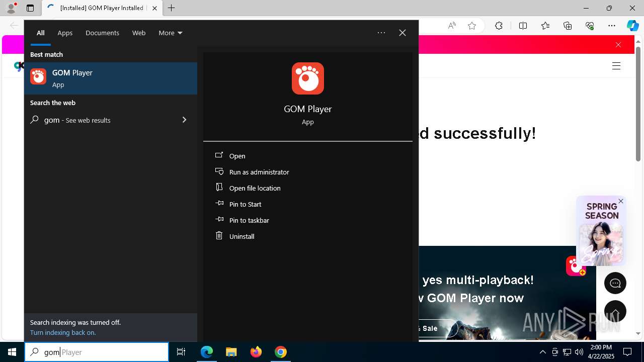Add page to favorites star icon

point(472,26)
